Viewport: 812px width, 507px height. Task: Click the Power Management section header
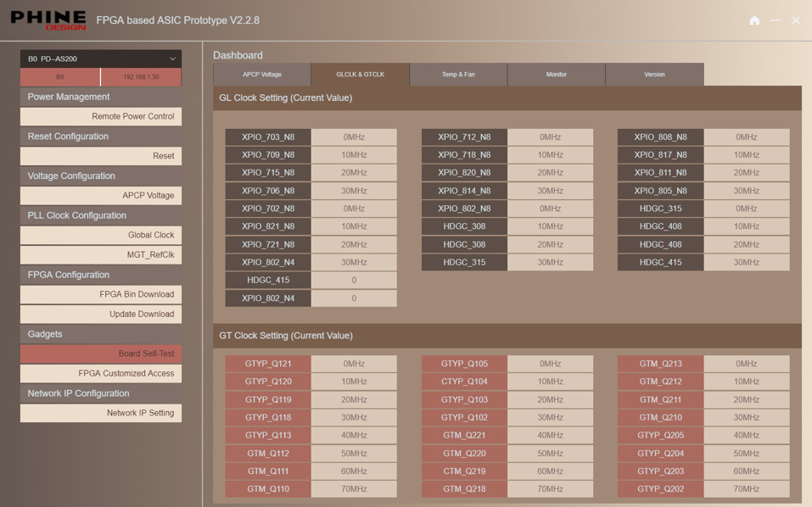(x=101, y=97)
